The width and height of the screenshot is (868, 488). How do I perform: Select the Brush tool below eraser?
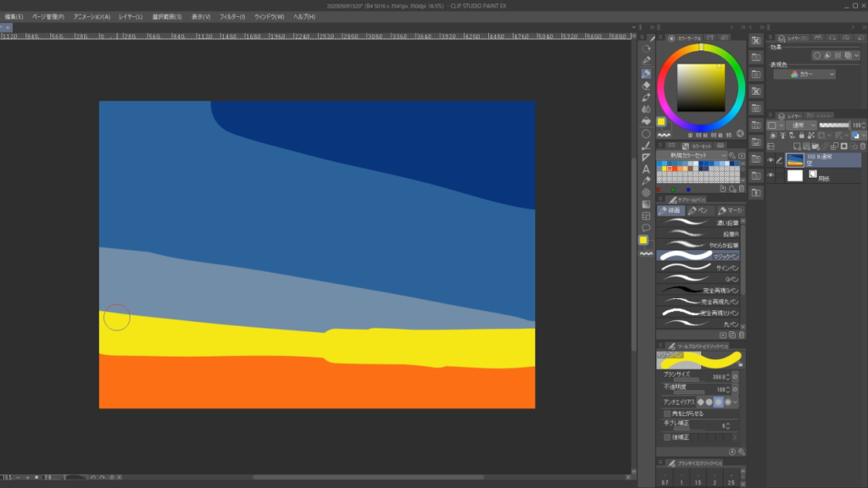[646, 97]
